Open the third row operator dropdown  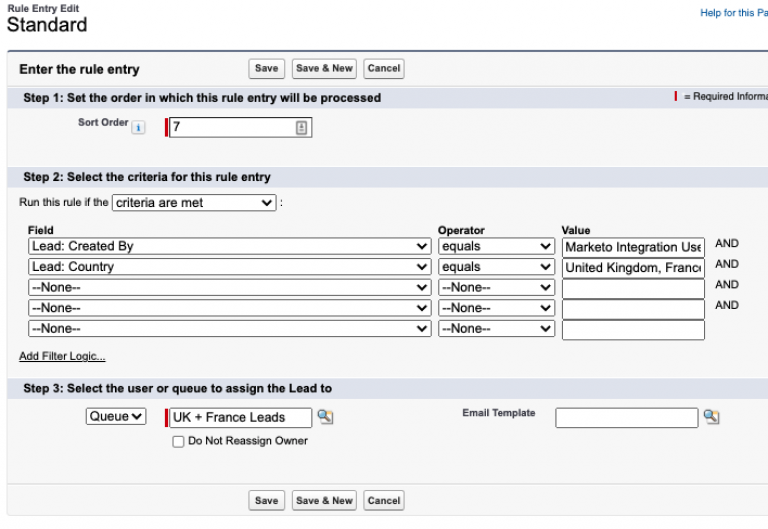[496, 288]
